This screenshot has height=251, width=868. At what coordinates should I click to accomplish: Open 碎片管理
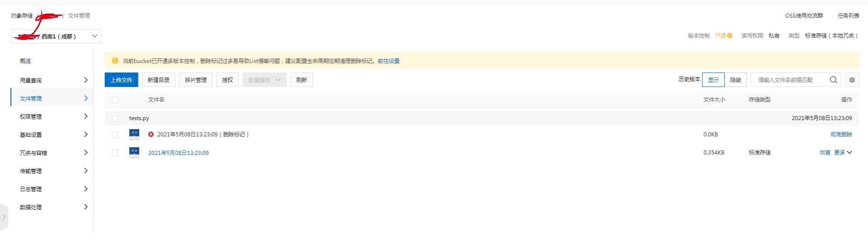tap(196, 80)
